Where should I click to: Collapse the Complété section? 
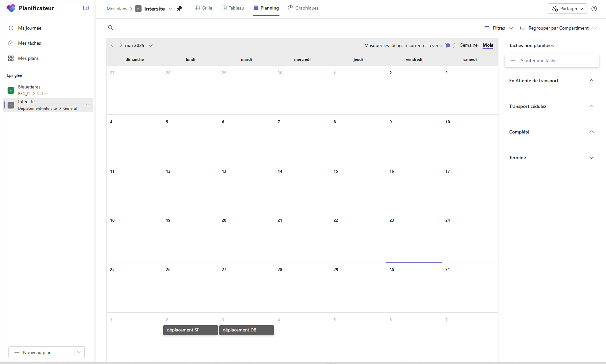point(592,132)
